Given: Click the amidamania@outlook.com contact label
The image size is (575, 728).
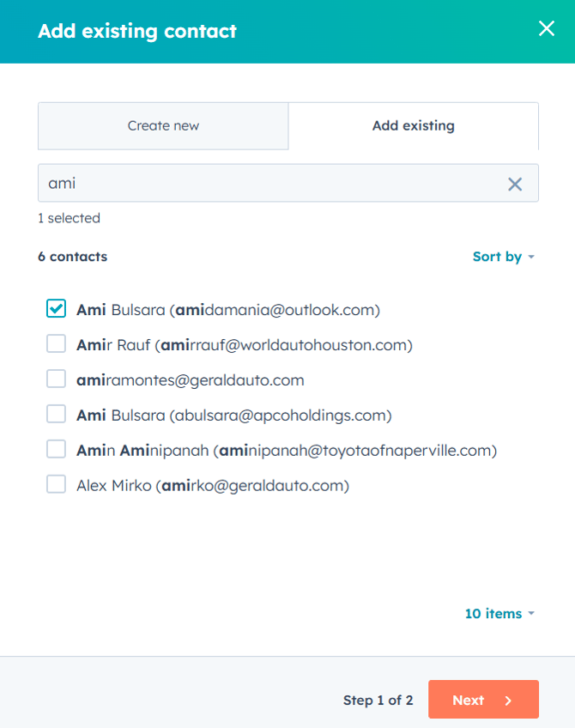Looking at the screenshot, I should coord(228,310).
